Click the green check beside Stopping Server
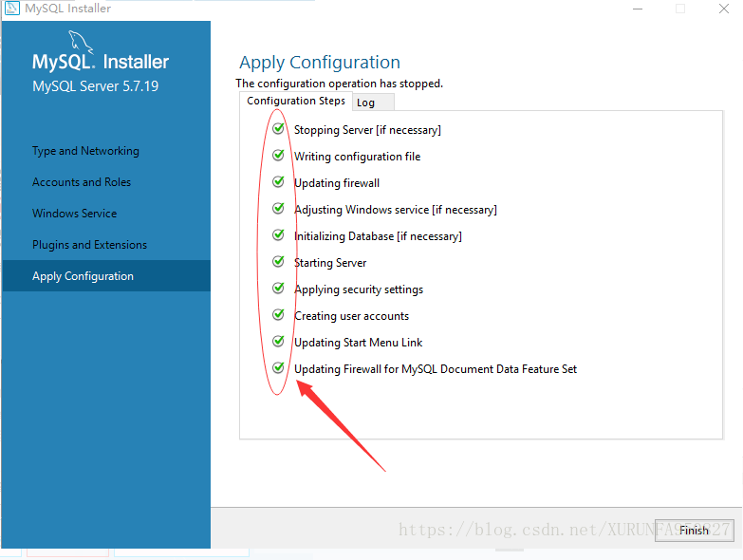 pos(278,129)
